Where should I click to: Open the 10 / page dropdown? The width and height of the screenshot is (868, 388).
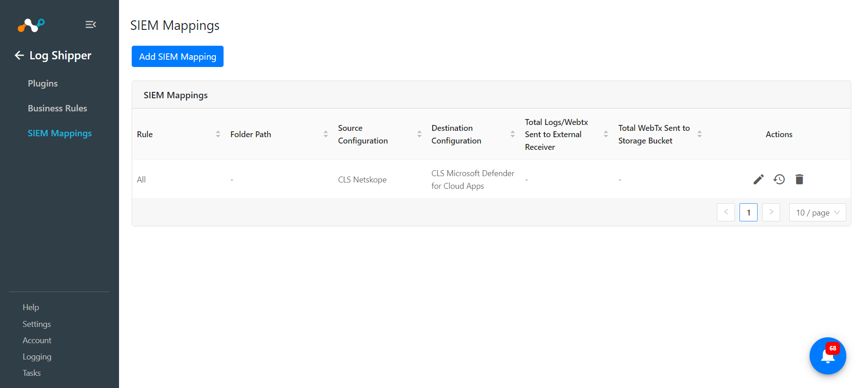point(817,212)
